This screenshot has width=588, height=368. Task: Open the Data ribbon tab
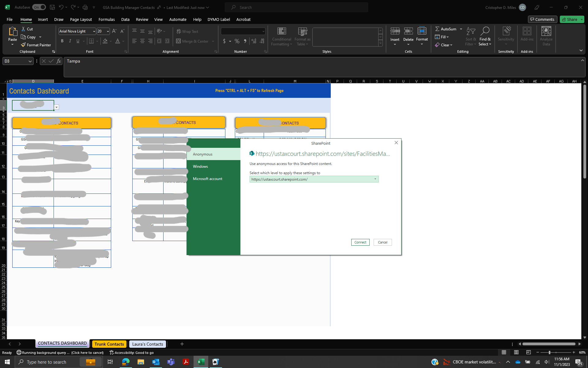pos(125,19)
